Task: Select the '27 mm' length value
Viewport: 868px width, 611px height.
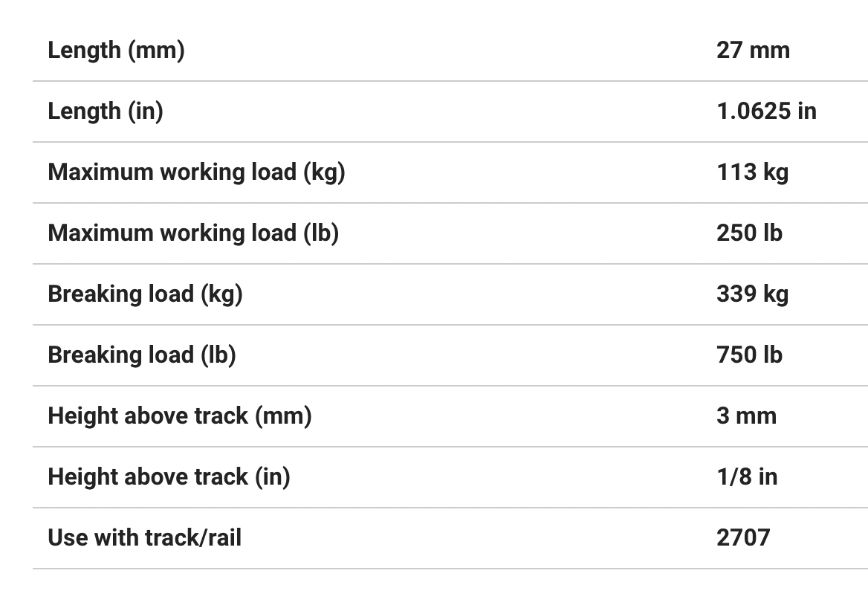Action: [753, 51]
